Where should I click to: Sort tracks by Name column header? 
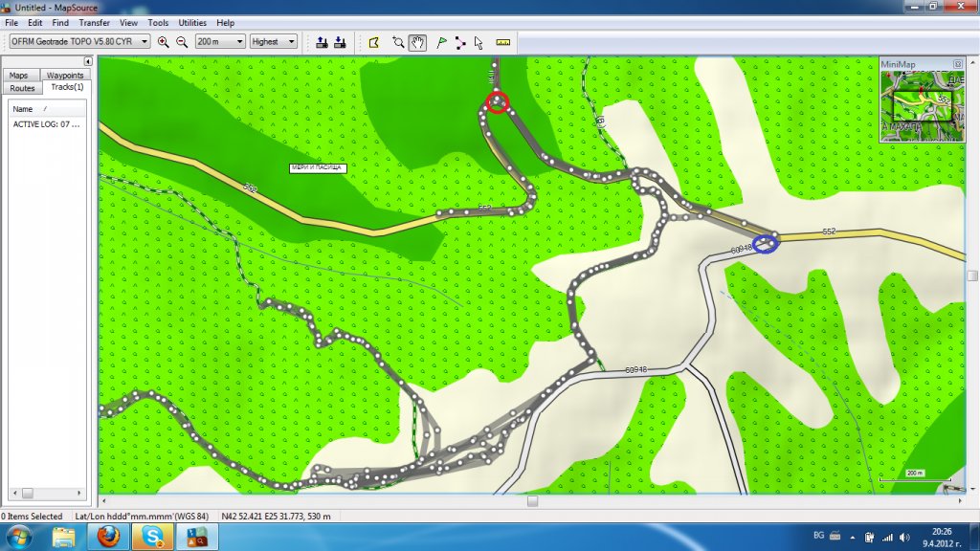click(47, 109)
